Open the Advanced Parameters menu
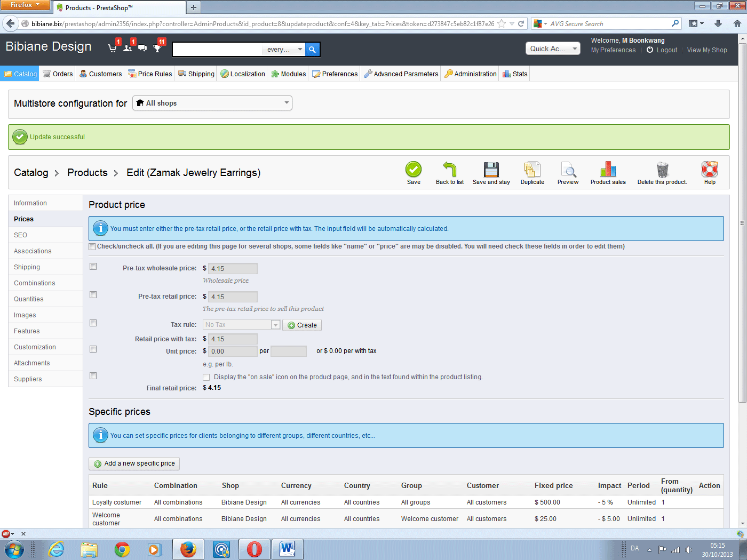The width and height of the screenshot is (747, 560). click(x=401, y=74)
